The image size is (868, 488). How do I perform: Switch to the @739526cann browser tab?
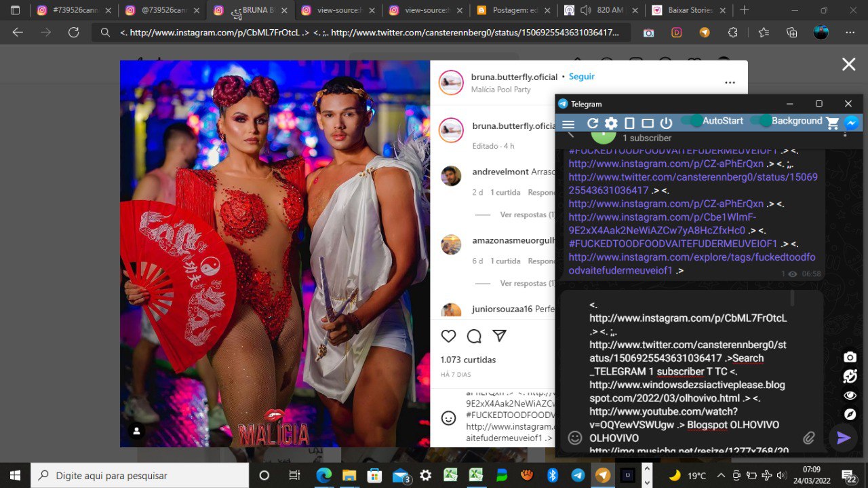point(161,10)
